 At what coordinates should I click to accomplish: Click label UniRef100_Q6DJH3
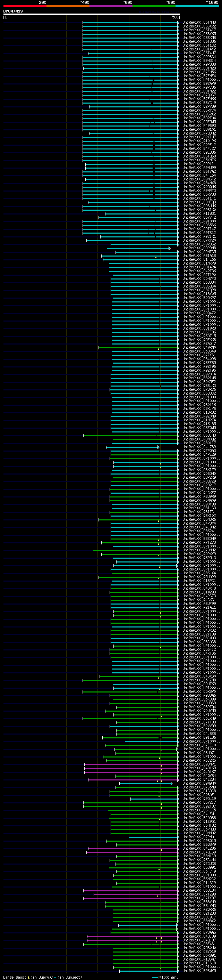click(x=199, y=435)
